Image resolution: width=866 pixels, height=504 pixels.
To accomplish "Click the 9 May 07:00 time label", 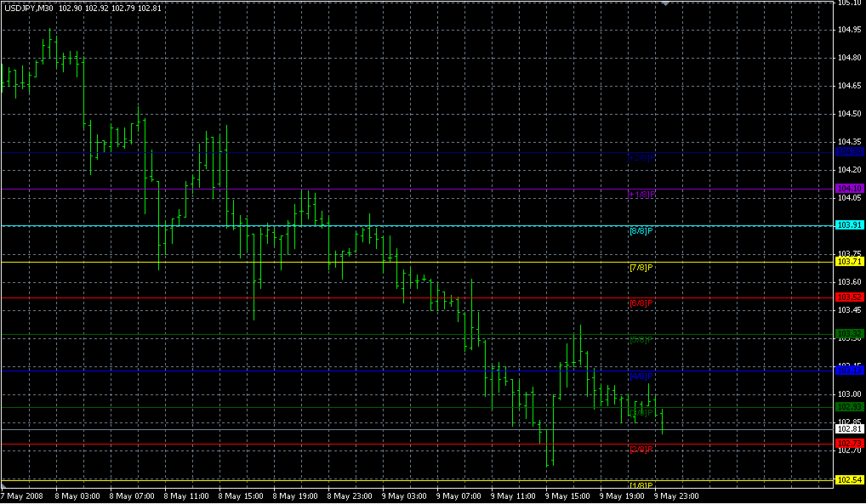I will point(459,496).
